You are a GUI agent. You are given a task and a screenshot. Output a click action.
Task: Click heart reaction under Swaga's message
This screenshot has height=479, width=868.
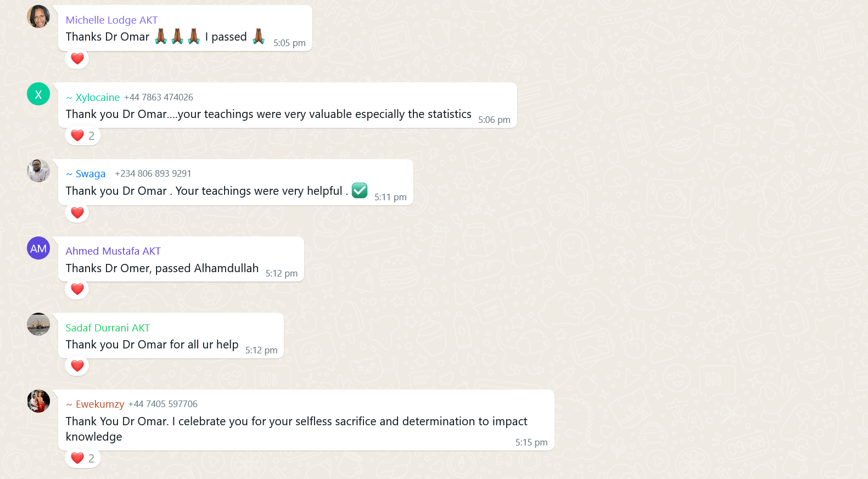pyautogui.click(x=77, y=213)
